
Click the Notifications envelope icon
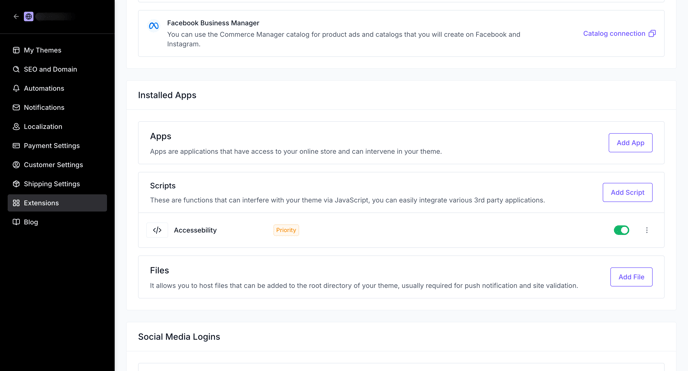(16, 107)
